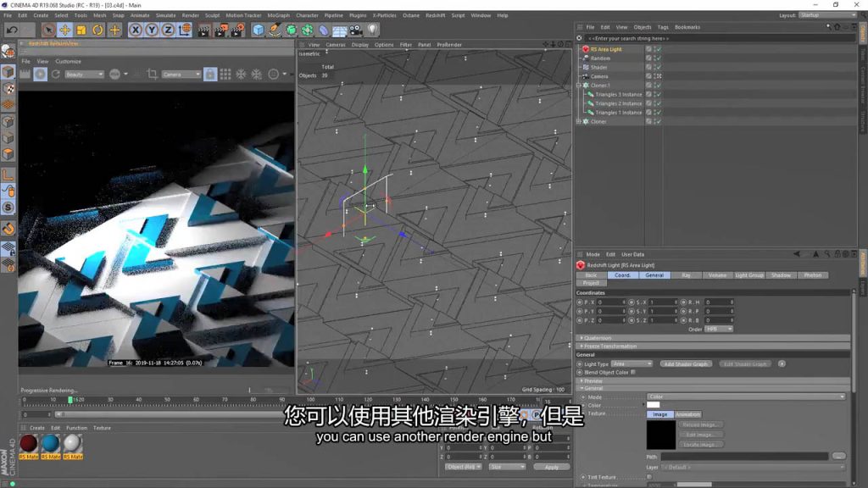The image size is (868, 488).
Task: Click the Undo arrow in the top toolbar
Action: [x=12, y=30]
